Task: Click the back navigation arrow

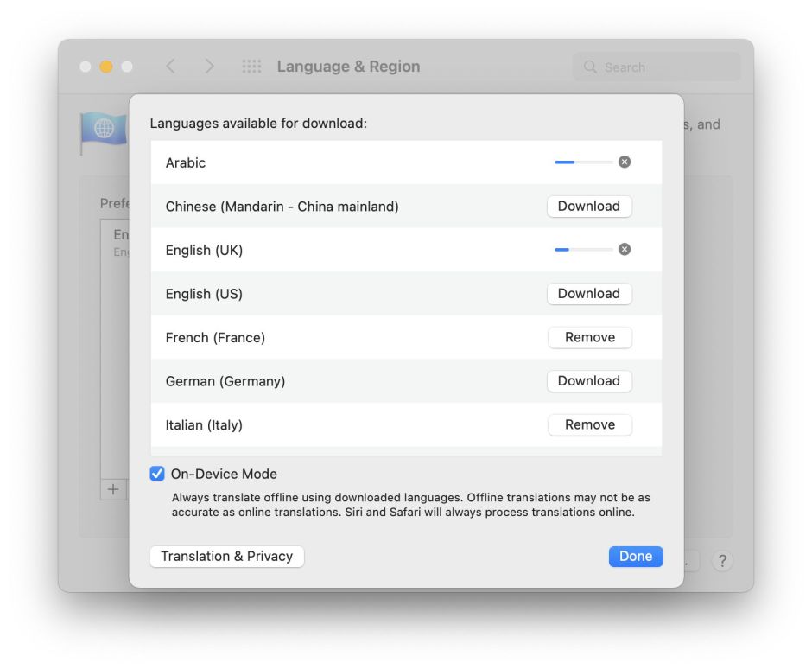Action: (170, 67)
